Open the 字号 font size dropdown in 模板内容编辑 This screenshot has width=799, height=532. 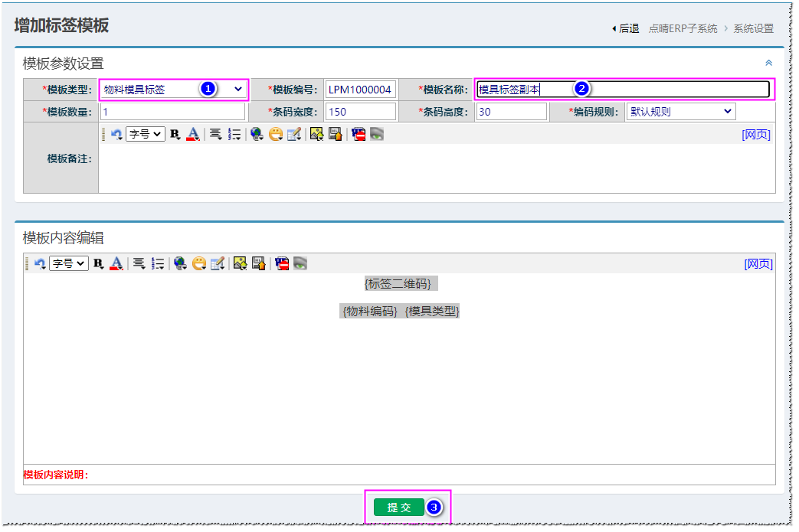(69, 263)
